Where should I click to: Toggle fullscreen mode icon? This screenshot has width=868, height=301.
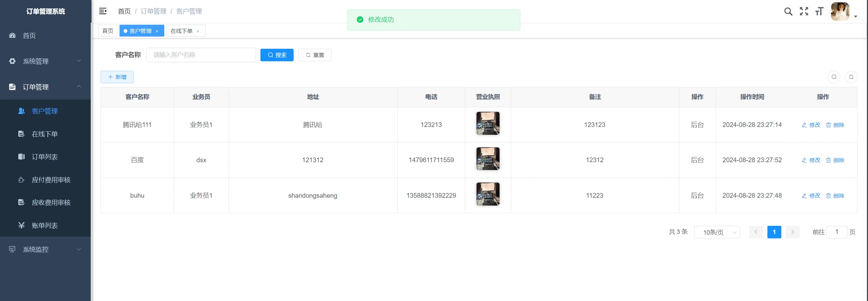click(804, 12)
